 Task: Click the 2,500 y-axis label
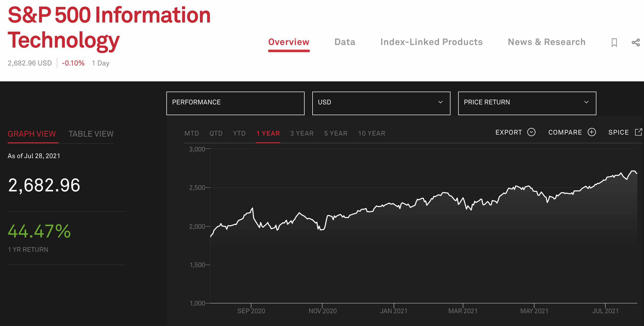point(197,188)
